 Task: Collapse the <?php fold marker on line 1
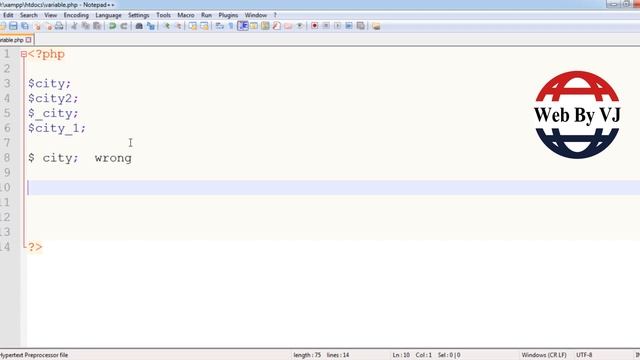[x=24, y=54]
